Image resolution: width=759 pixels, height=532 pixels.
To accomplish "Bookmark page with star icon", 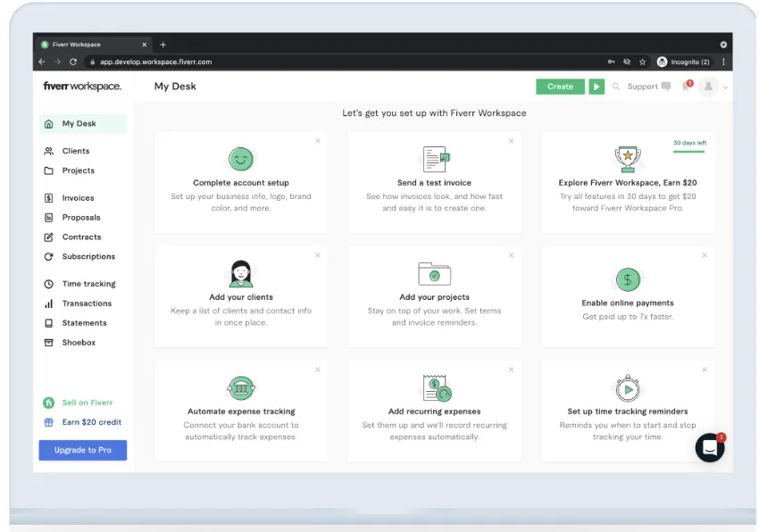I will point(642,62).
